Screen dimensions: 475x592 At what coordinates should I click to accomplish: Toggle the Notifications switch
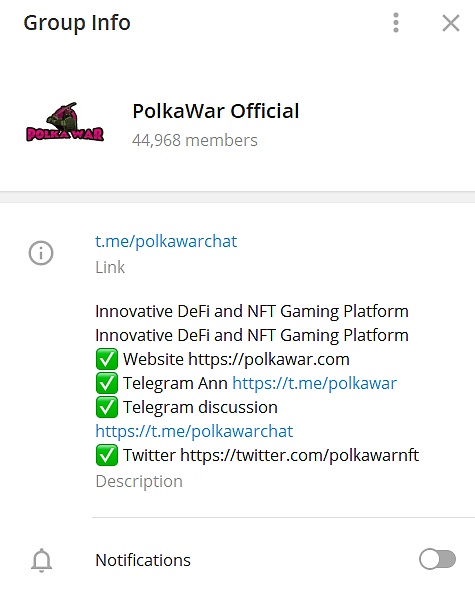coord(438,560)
